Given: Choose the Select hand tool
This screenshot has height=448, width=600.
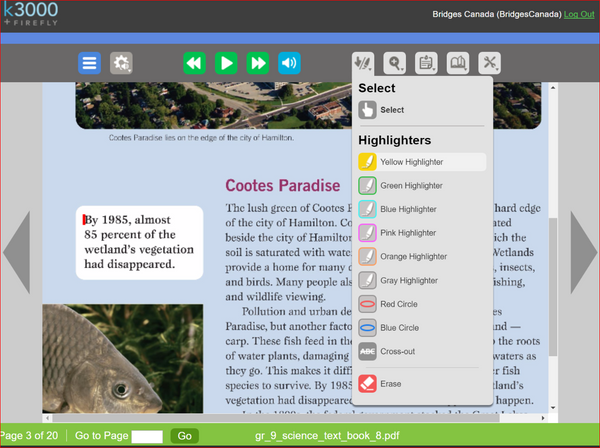Looking at the screenshot, I should 422,110.
